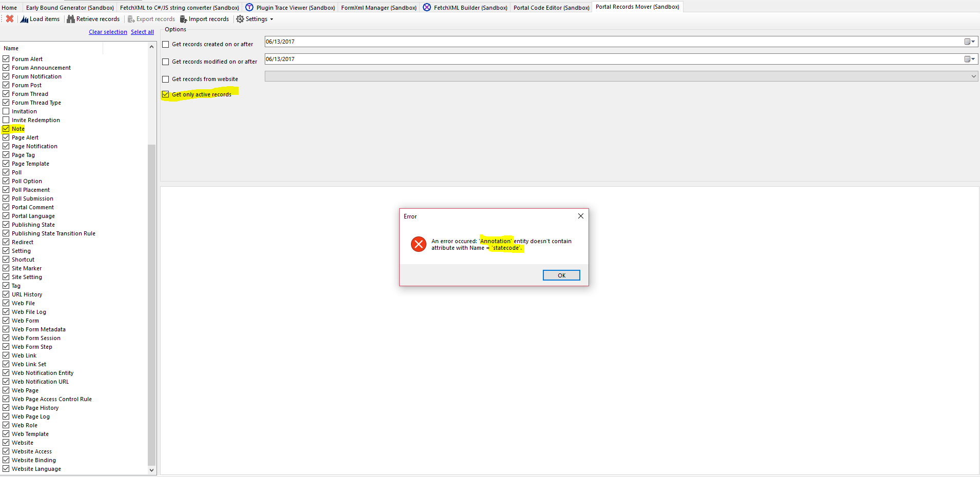Click the red error icon in dialog

point(419,244)
